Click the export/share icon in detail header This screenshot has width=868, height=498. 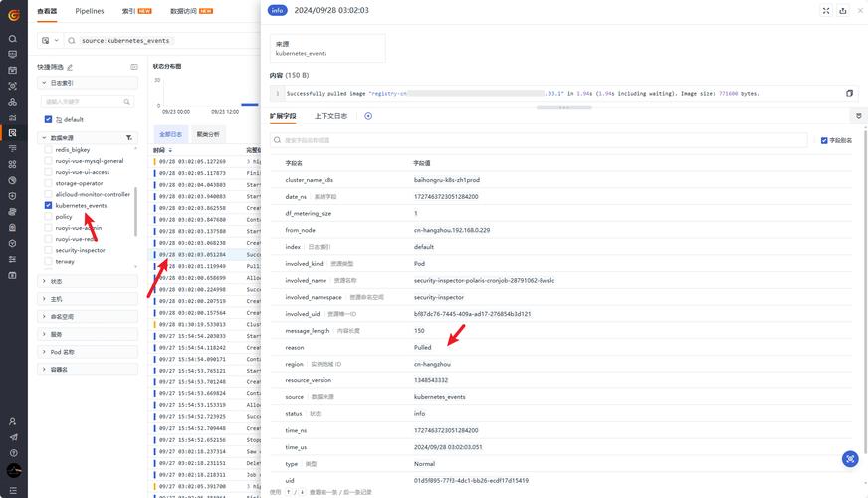(x=842, y=10)
